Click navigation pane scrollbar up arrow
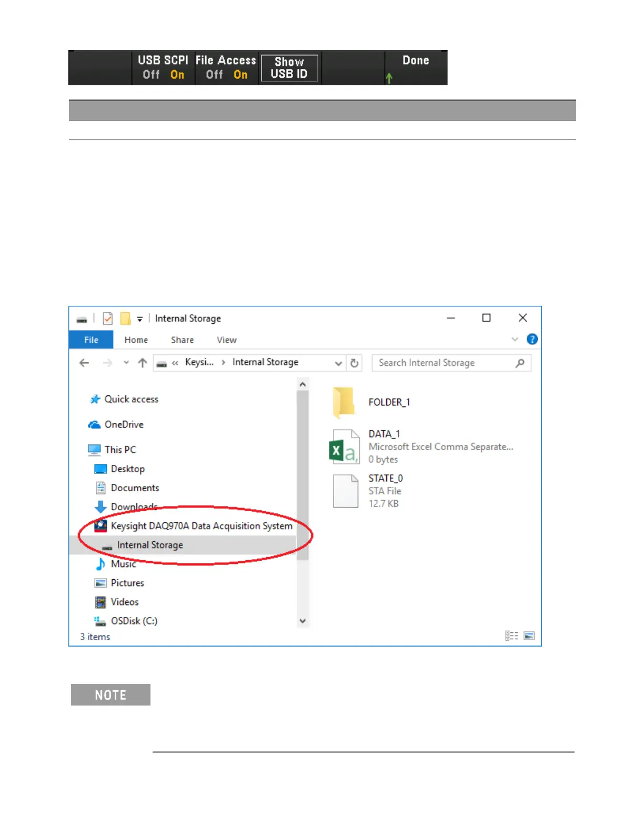 303,384
